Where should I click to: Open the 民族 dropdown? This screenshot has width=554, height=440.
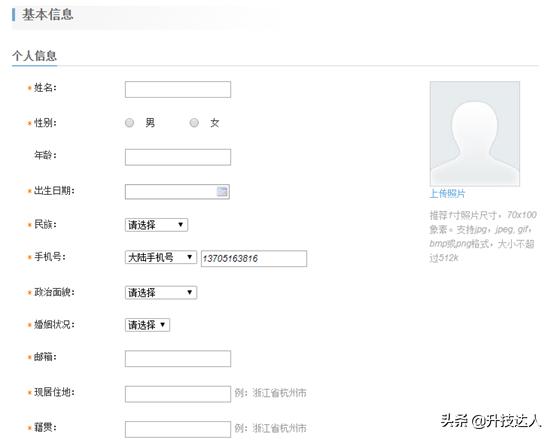click(x=156, y=225)
